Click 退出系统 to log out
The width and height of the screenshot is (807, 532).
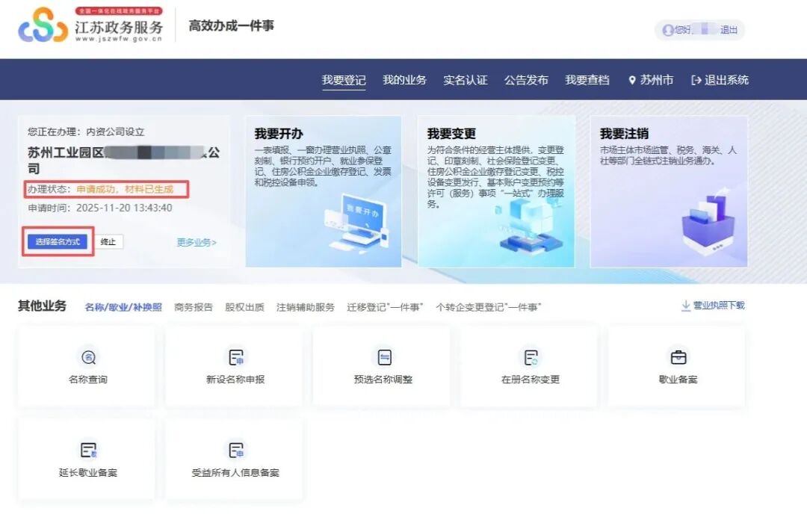[720, 80]
